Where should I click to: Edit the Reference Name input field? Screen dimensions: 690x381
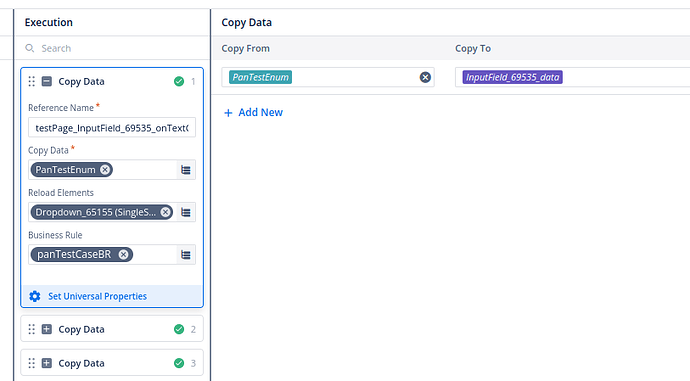pyautogui.click(x=112, y=128)
